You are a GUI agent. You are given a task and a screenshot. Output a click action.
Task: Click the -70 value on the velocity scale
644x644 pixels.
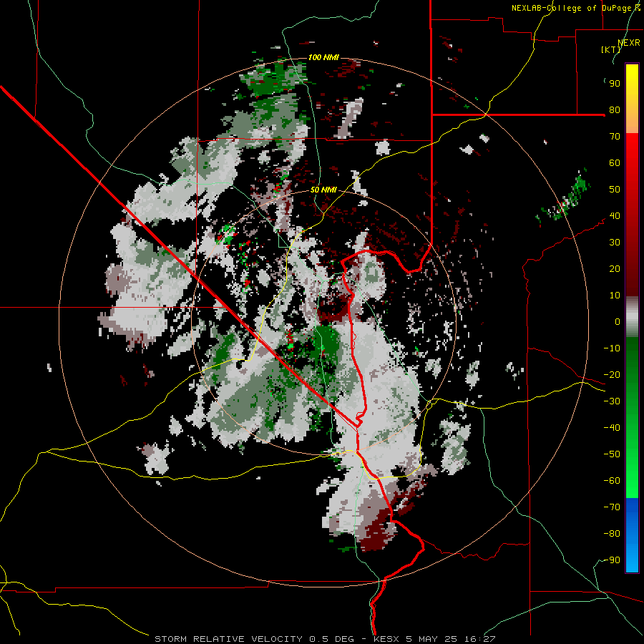click(x=612, y=507)
